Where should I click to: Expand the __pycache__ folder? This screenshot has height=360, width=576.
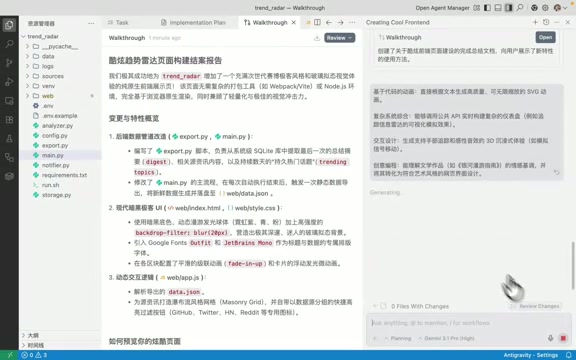pyautogui.click(x=60, y=46)
